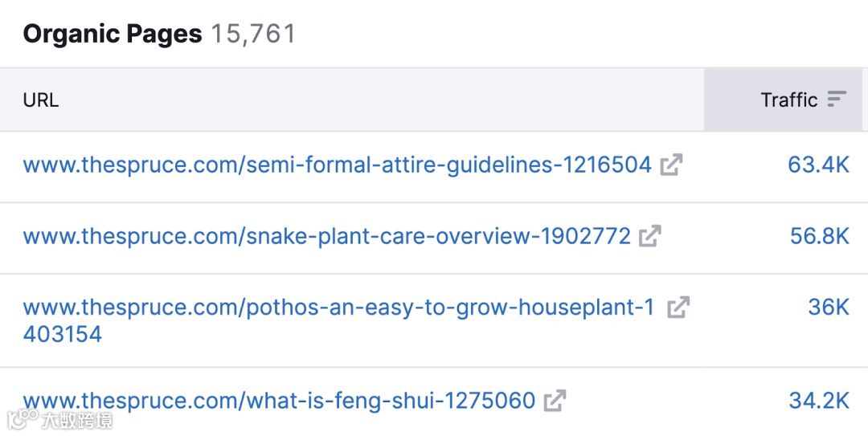Screen dimensions: 868x436
Task: Click the 63.4K traffic value
Action: pyautogui.click(x=818, y=165)
